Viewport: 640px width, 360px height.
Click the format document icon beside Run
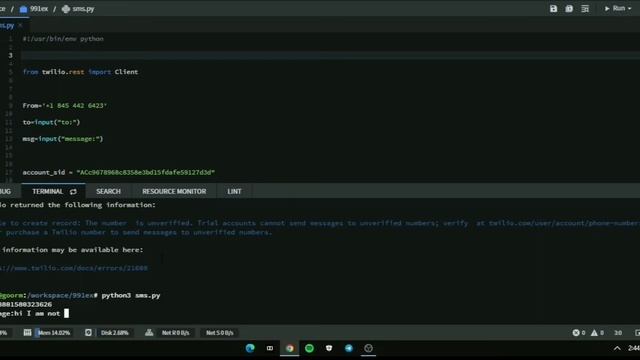[x=585, y=9]
